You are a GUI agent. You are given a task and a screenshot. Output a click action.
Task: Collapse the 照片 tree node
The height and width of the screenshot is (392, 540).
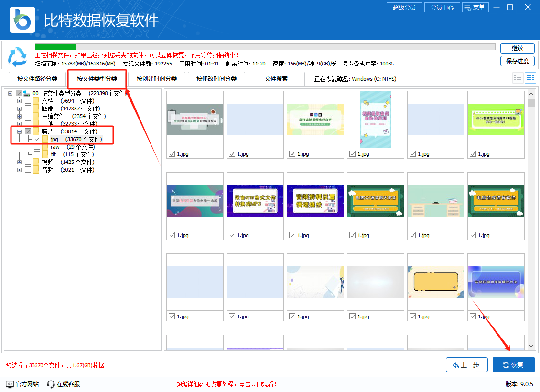pos(20,131)
